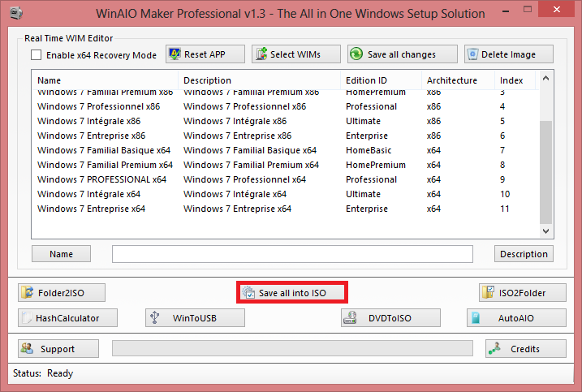Open the HashCalculator tool
Screen dimensions: 582x392
(68, 317)
